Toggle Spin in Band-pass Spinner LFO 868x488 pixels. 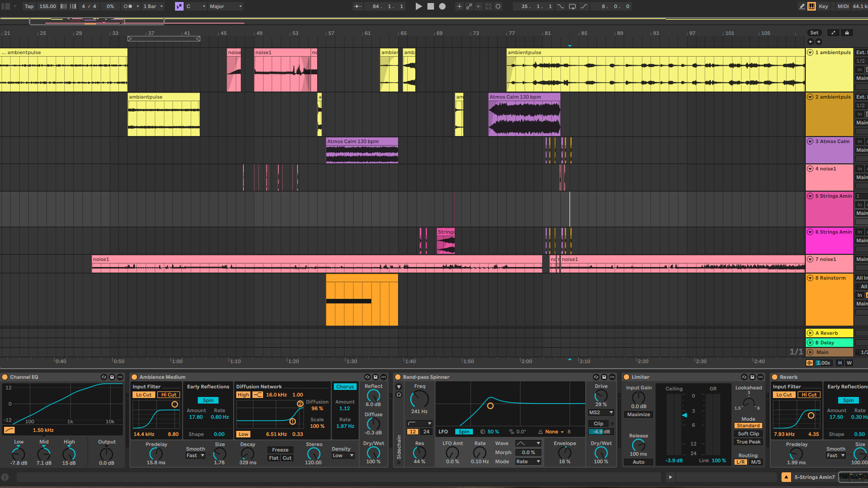(x=464, y=431)
